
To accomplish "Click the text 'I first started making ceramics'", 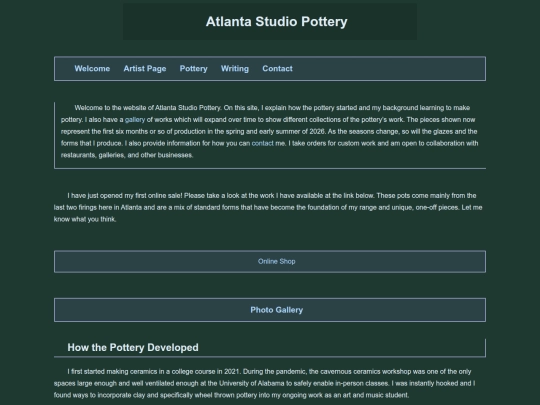I will (x=112, y=372).
